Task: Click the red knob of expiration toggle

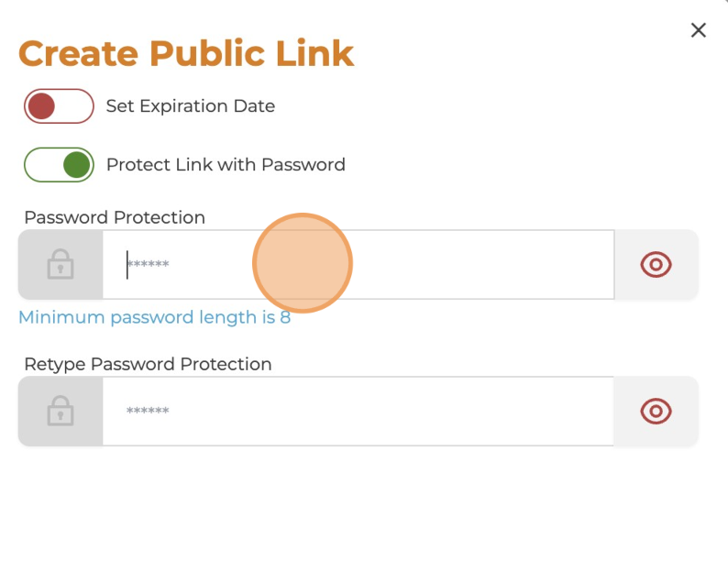Action: 41,105
